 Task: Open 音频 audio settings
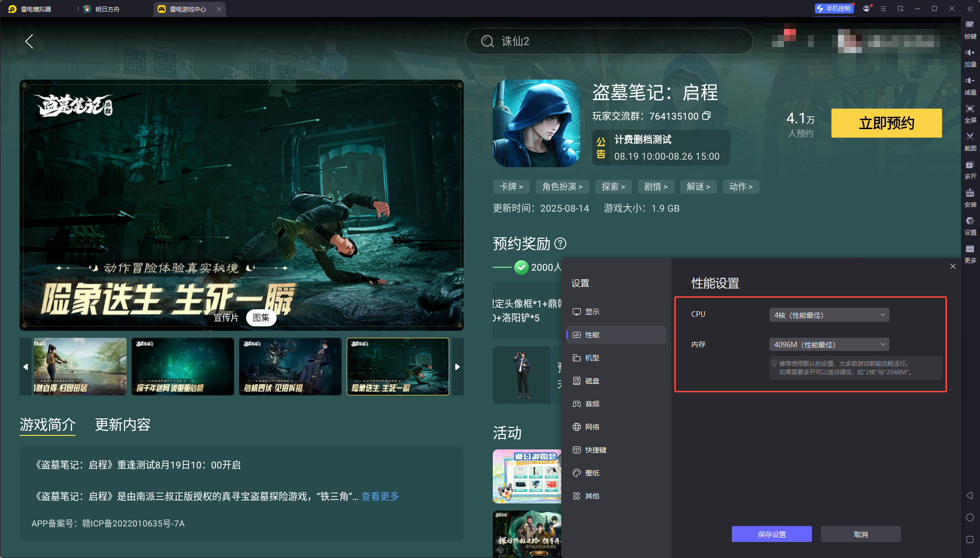(616, 404)
